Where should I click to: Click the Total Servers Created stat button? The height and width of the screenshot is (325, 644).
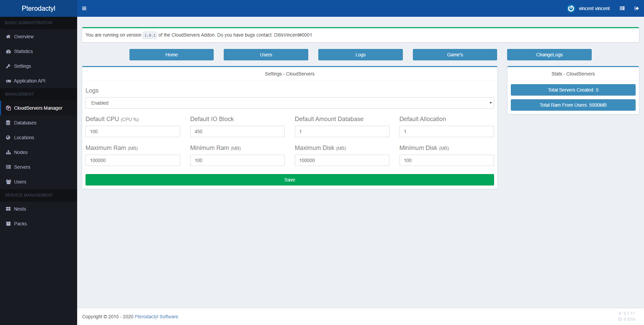573,90
